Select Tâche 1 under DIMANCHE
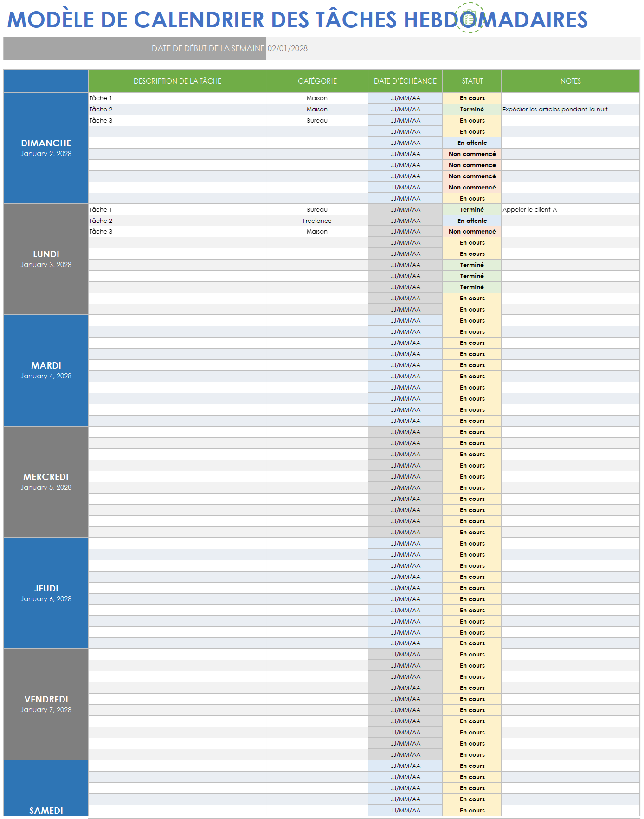This screenshot has width=644, height=819. coord(177,98)
